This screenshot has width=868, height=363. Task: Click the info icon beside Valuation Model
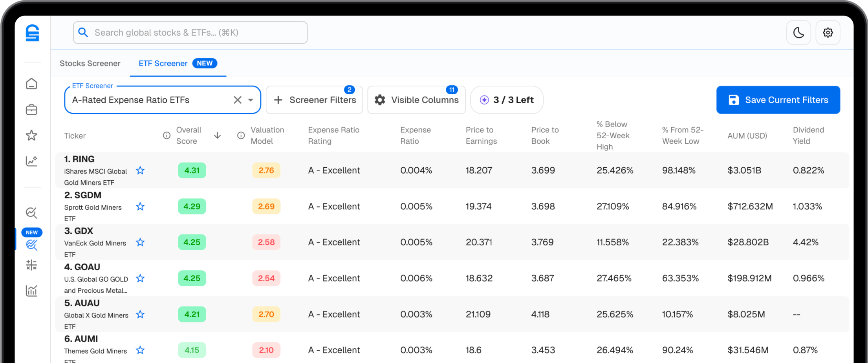[241, 136]
